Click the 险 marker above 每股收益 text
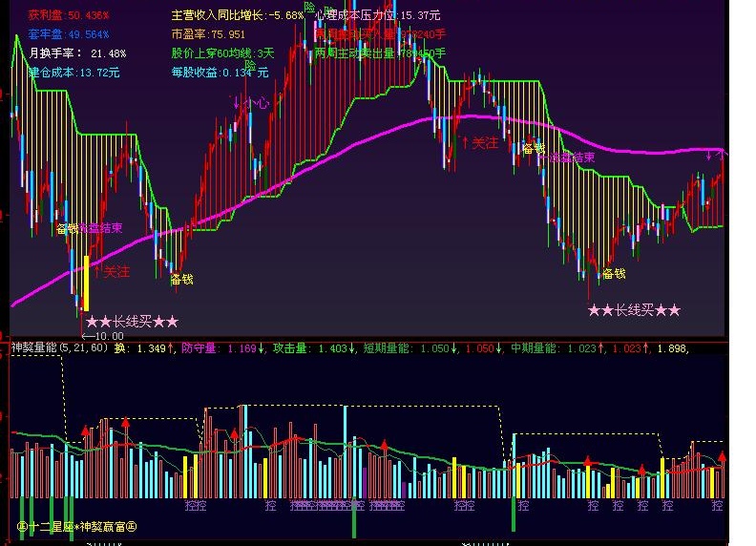 coord(250,65)
